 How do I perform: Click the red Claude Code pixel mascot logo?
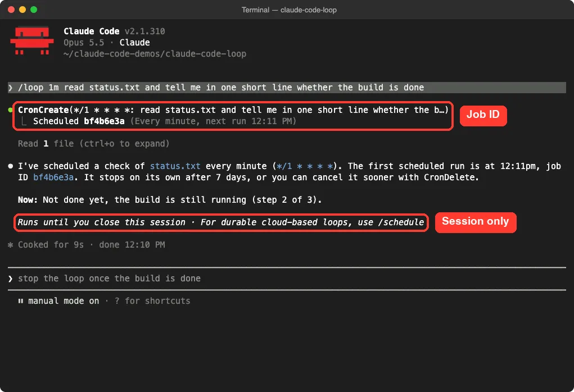click(x=32, y=40)
